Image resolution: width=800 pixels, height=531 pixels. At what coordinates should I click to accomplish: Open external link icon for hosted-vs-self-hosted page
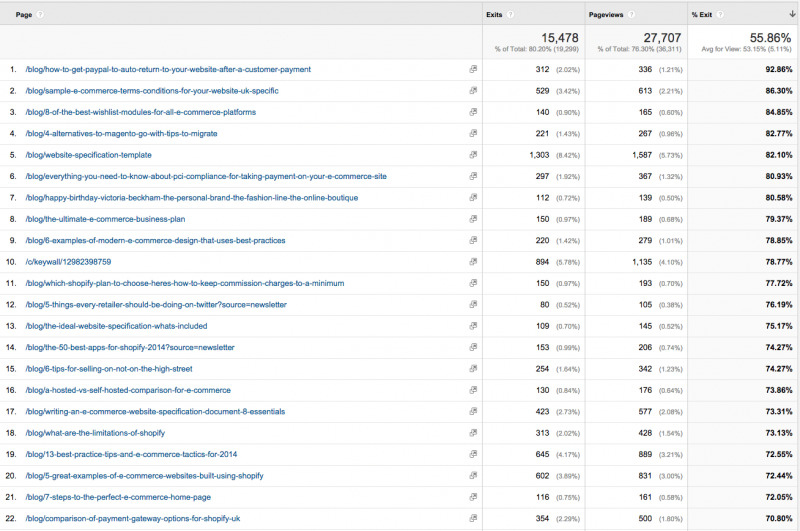[x=473, y=390]
